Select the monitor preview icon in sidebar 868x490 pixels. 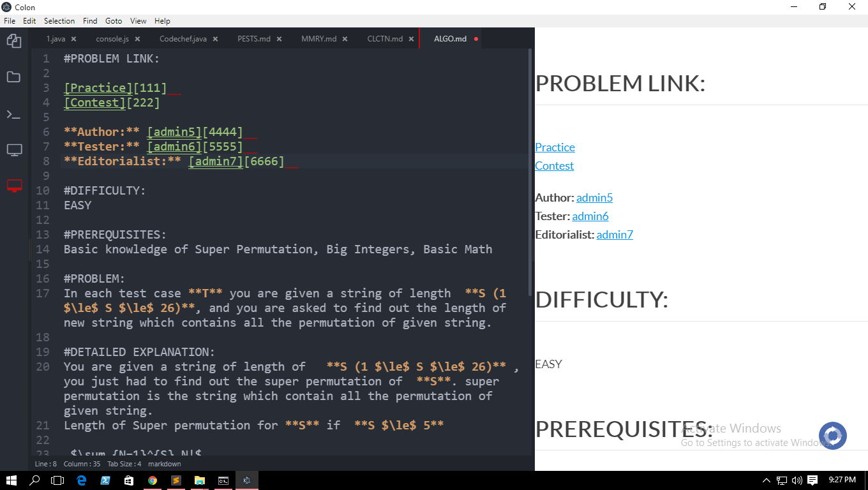14,149
